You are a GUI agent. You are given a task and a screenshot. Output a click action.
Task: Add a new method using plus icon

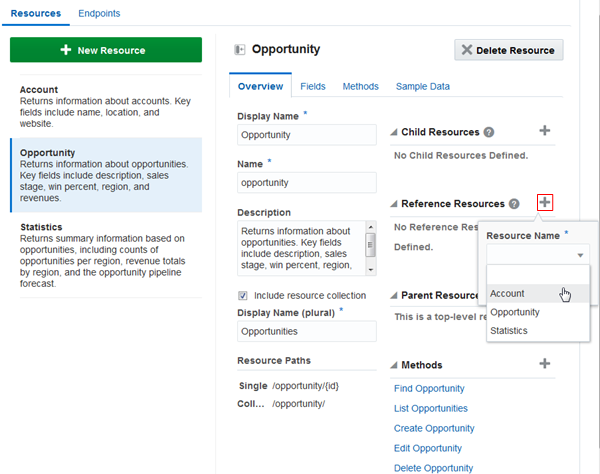(544, 364)
